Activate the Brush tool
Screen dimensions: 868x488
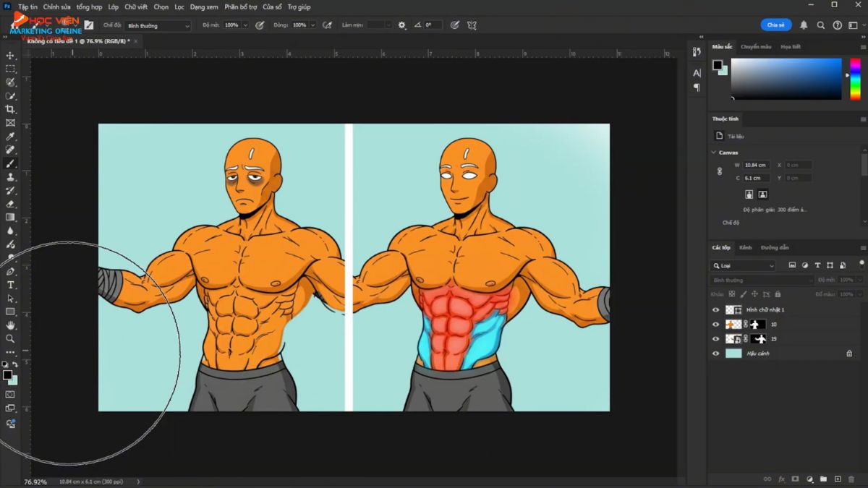point(10,163)
